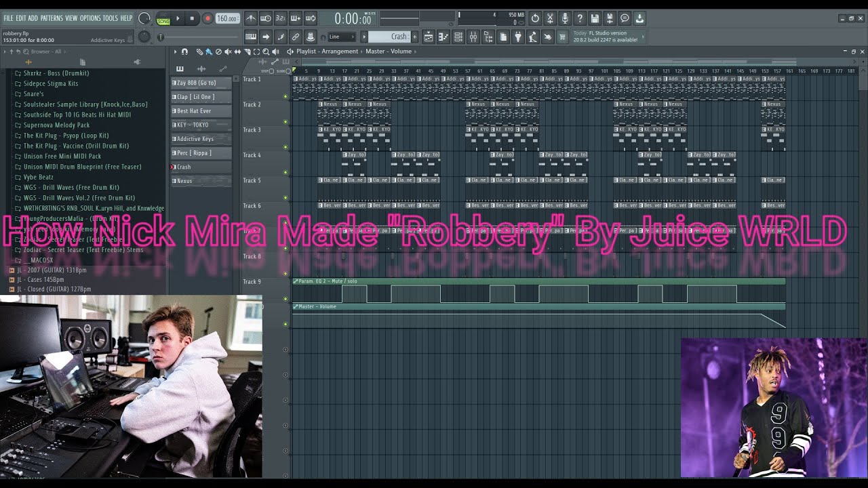Select the Addictive Keys pattern

tap(201, 139)
